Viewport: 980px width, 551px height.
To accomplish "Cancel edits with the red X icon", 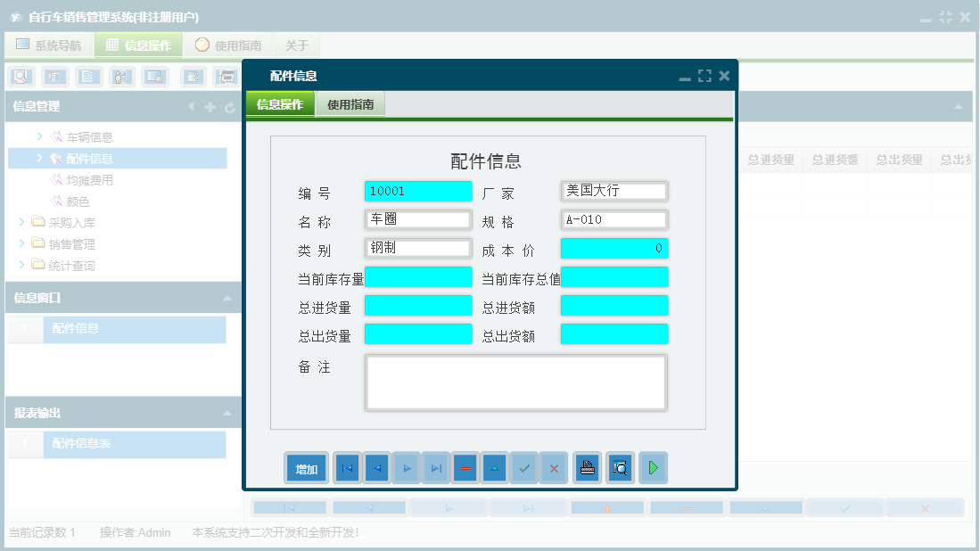I will [x=553, y=467].
